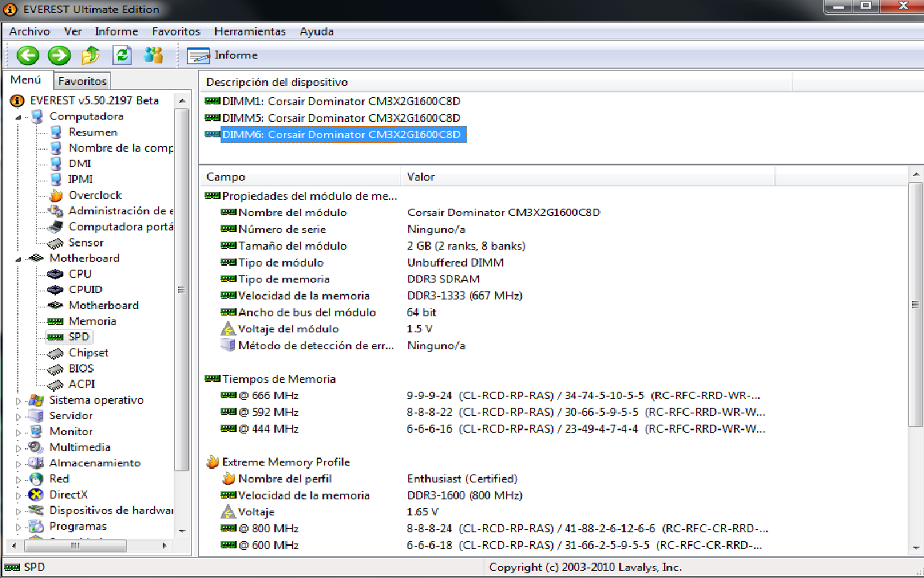Click the DirectX icon in tree
The width and height of the screenshot is (924, 578).
tap(37, 495)
